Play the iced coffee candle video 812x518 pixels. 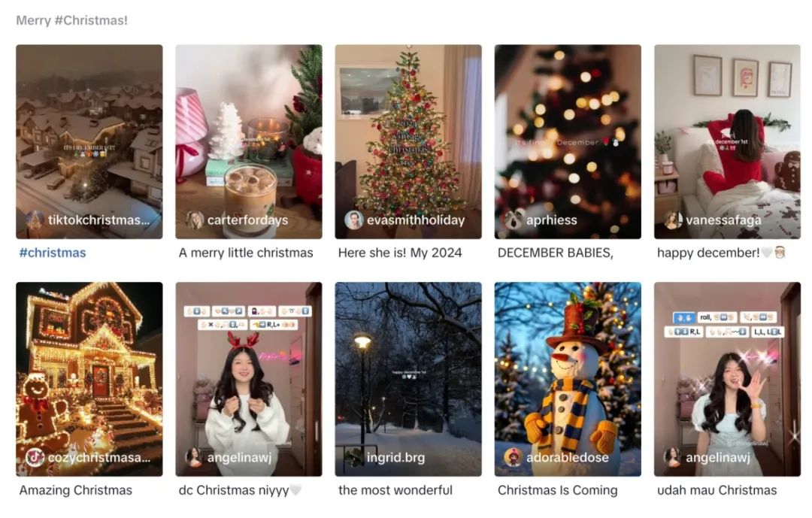click(x=249, y=141)
